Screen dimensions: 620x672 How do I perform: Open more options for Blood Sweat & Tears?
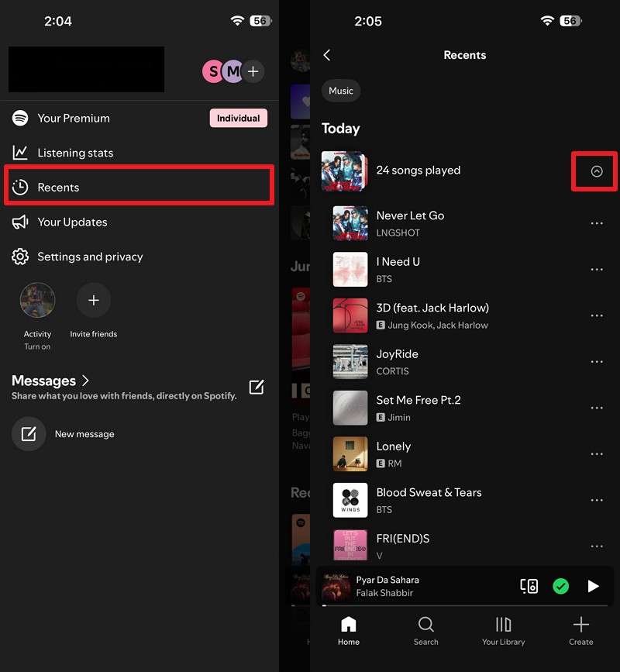tap(597, 500)
